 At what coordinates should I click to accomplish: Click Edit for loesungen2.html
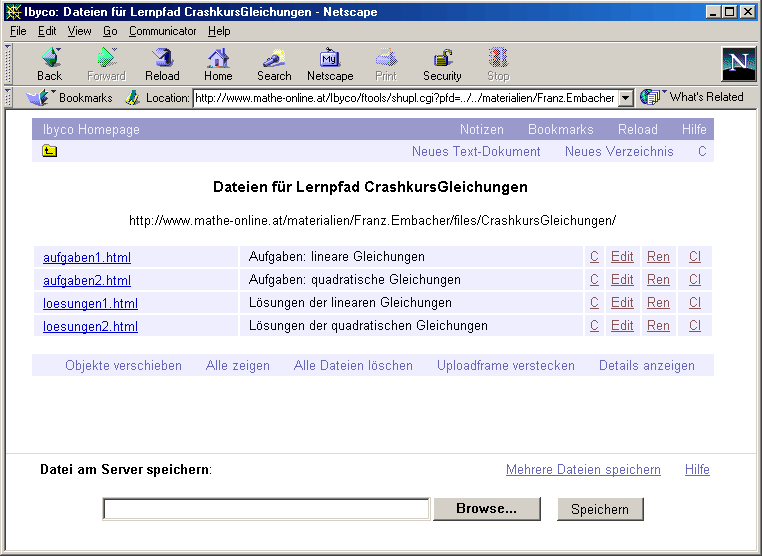[x=622, y=326]
